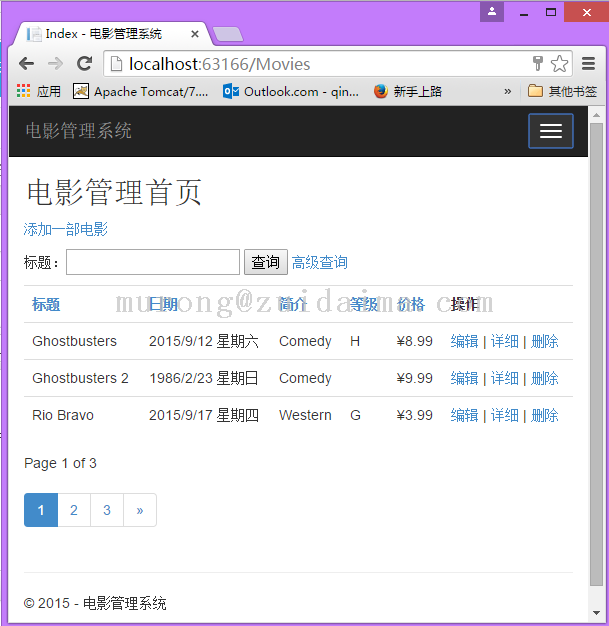609x626 pixels.
Task: Click the browser forward arrow
Action: [56, 64]
